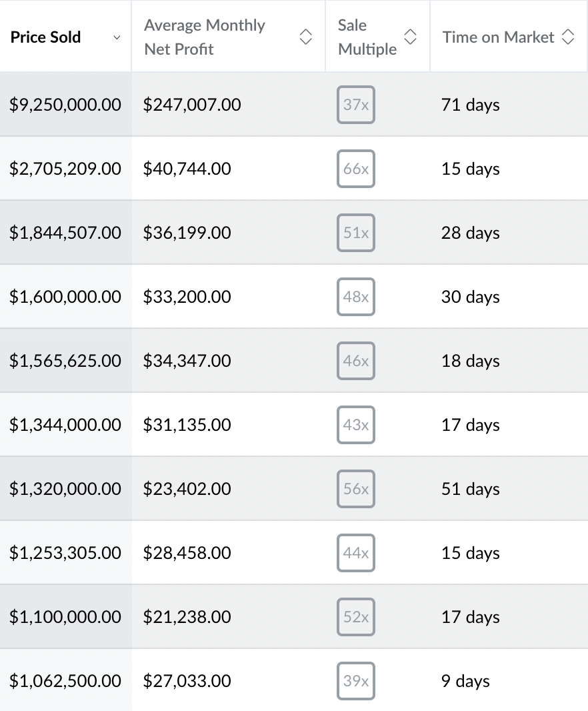Click the 37x sale multiple badge

tap(356, 105)
